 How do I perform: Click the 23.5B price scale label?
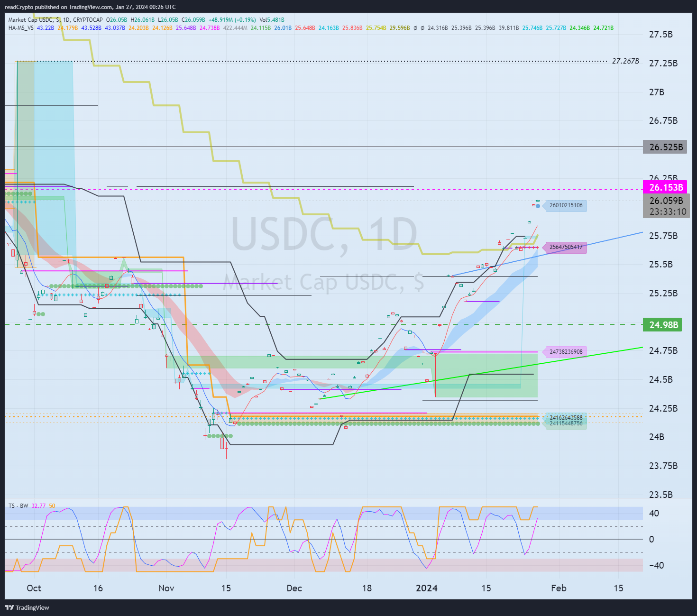[x=660, y=495]
